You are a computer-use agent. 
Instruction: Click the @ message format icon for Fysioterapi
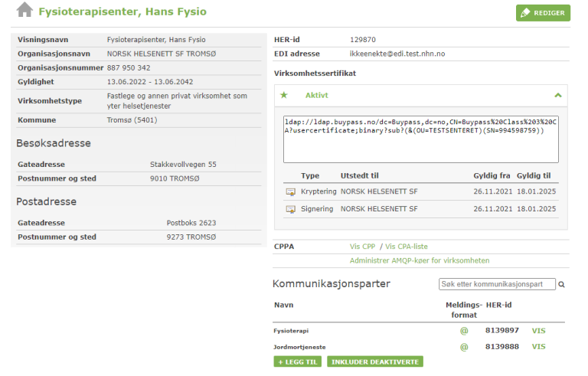click(463, 330)
